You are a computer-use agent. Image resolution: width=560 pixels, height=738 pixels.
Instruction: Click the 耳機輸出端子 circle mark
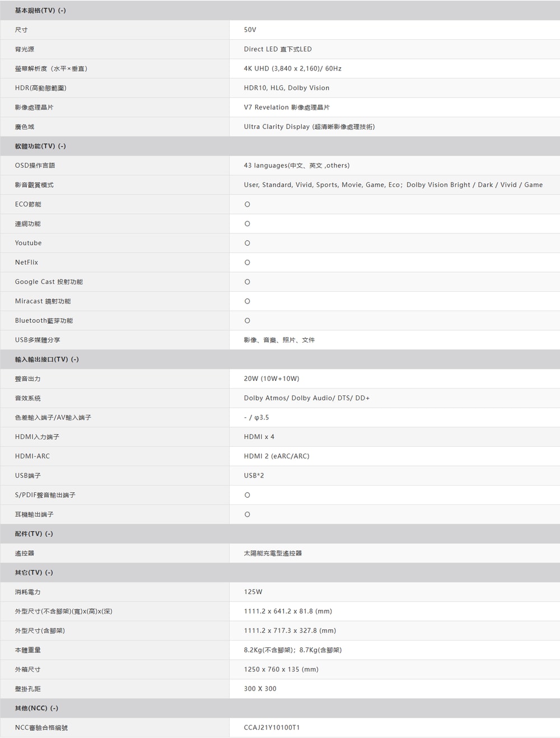248,515
